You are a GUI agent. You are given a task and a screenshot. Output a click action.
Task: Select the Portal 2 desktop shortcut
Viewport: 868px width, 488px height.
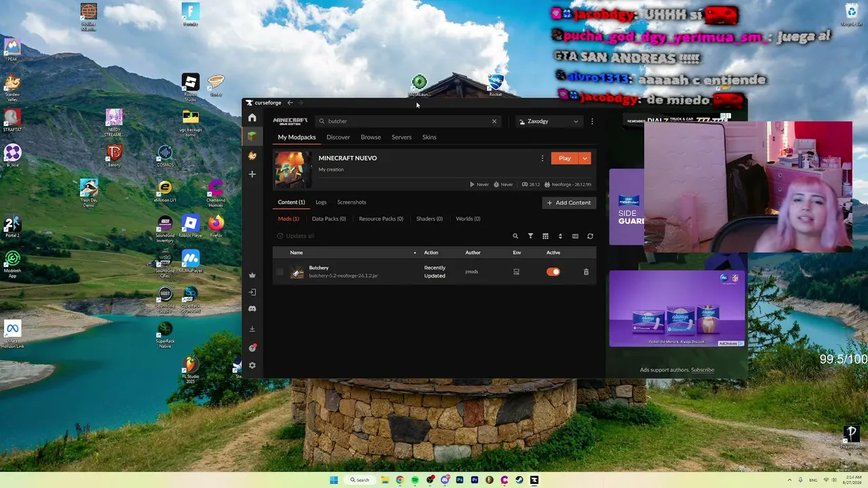point(12,226)
